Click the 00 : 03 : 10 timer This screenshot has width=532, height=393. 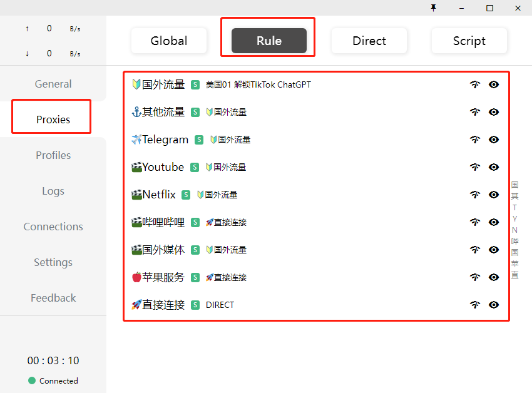tap(53, 360)
